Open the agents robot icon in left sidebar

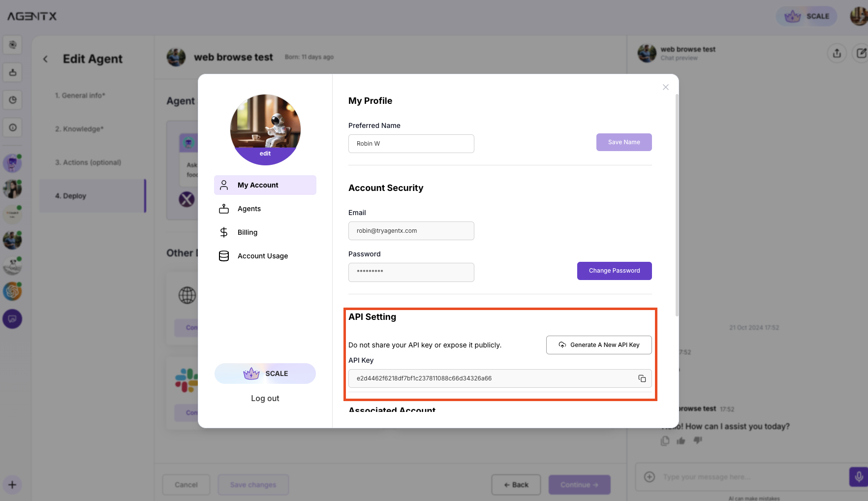pos(13,72)
